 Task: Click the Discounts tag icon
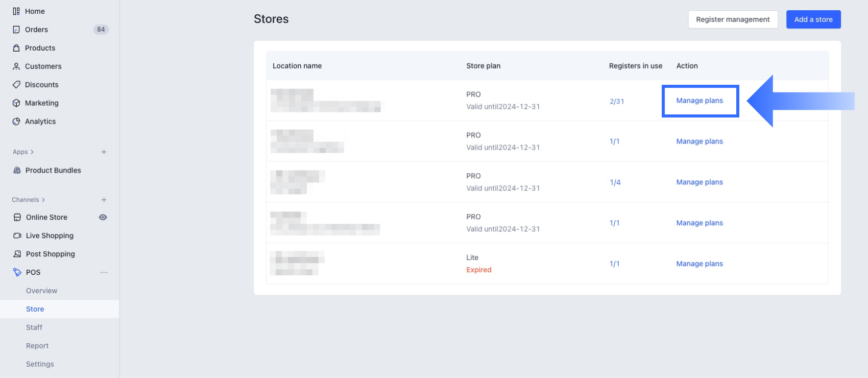16,85
